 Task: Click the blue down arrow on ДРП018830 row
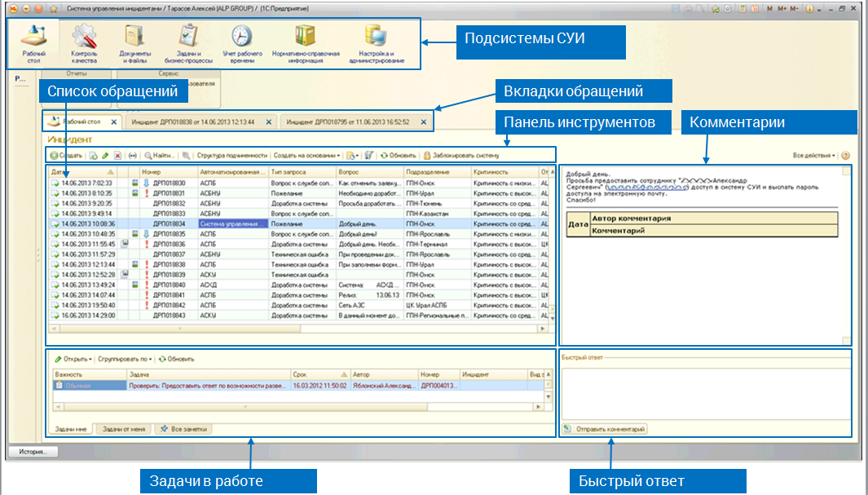pyautogui.click(x=147, y=183)
